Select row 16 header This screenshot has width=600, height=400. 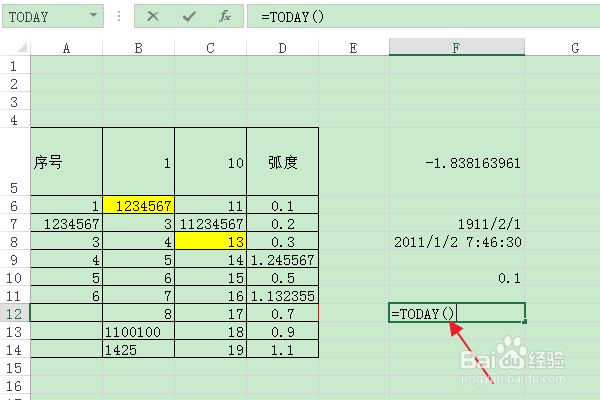(x=15, y=385)
